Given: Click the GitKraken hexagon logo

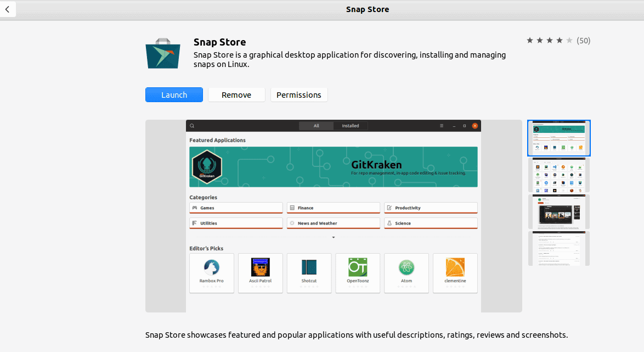Looking at the screenshot, I should click(x=207, y=166).
